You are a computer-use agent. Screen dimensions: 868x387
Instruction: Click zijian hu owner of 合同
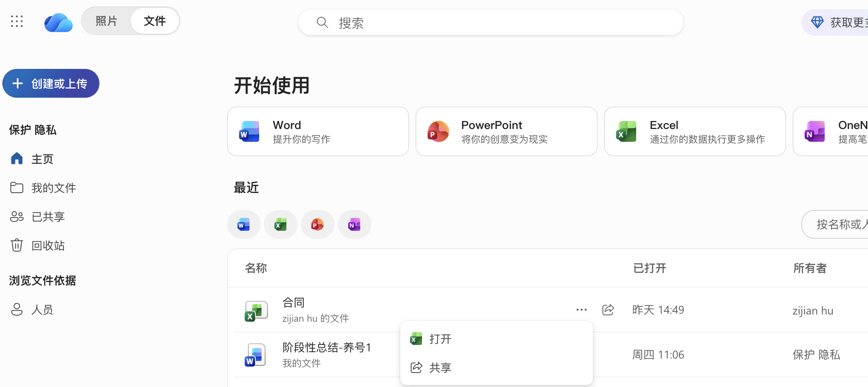pyautogui.click(x=813, y=310)
